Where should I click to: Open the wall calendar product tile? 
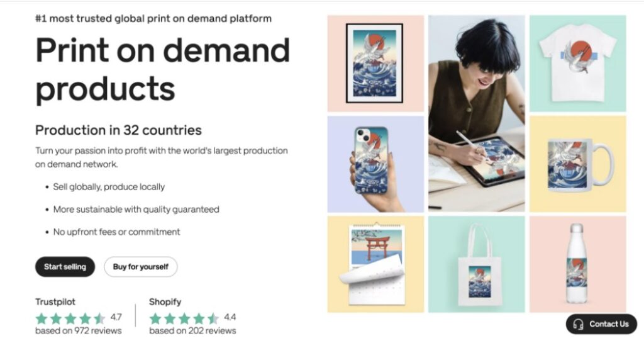[x=375, y=264]
